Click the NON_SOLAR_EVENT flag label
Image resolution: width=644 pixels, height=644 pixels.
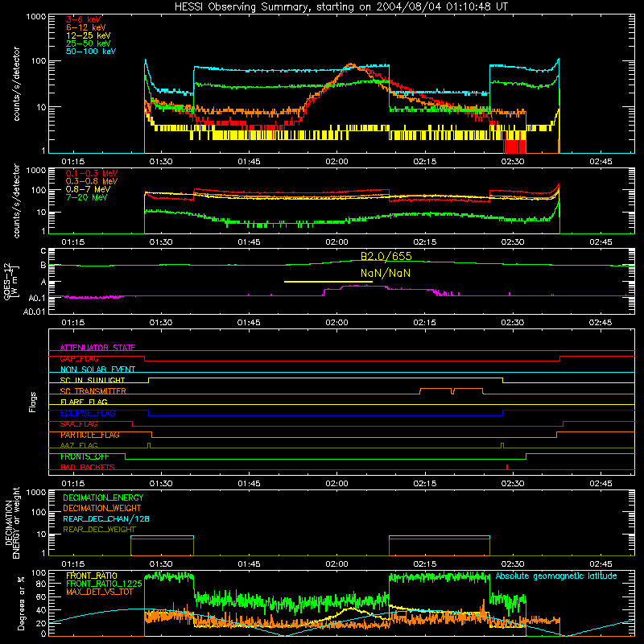[x=97, y=369]
